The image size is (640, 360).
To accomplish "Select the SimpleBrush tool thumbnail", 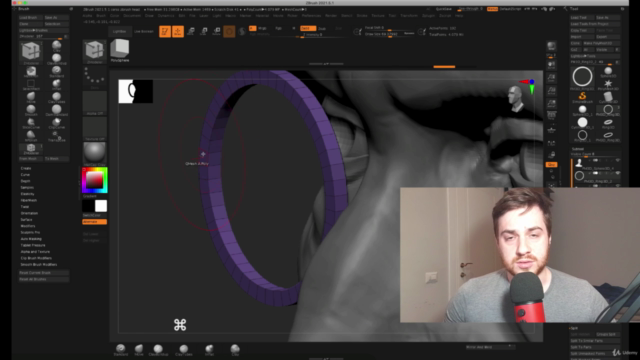I will pos(582,97).
